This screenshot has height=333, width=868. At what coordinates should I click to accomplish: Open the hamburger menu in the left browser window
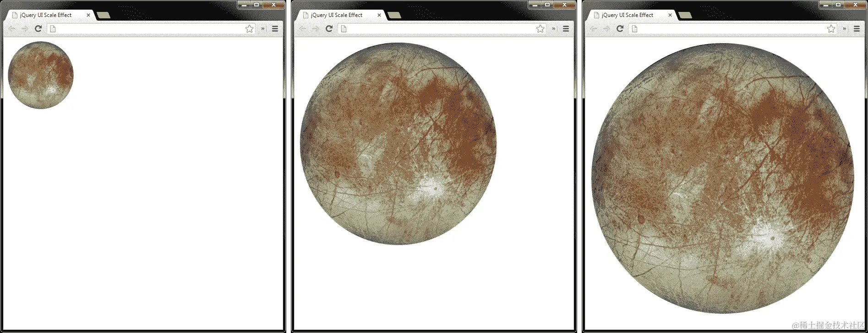(275, 28)
